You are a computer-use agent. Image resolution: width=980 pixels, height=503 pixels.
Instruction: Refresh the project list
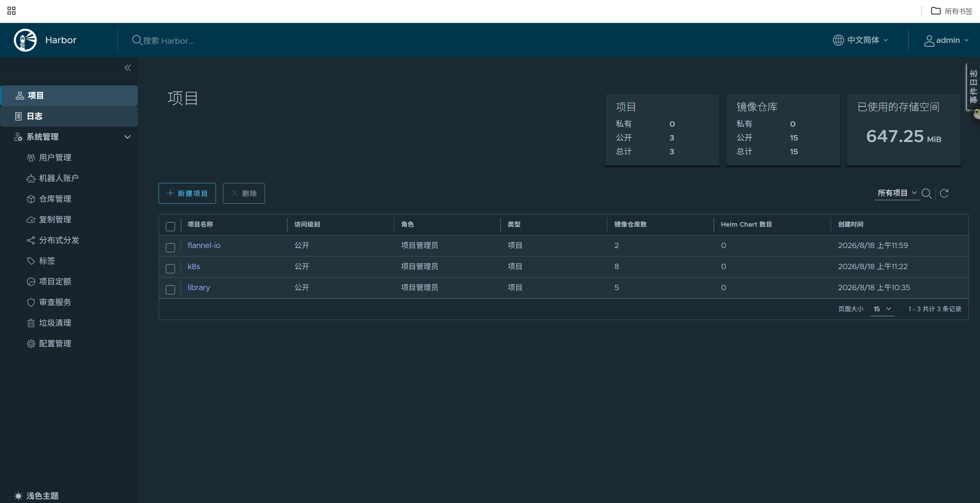(944, 193)
